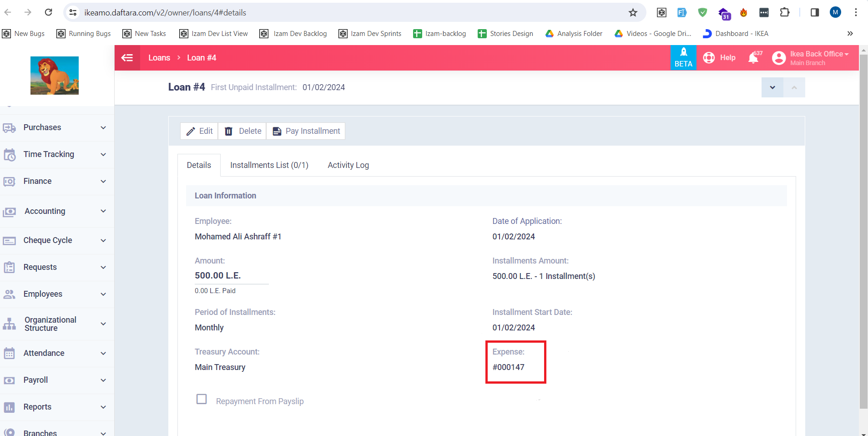Open the browser extensions puzzle icon
The height and width of the screenshot is (436, 868).
pos(785,12)
